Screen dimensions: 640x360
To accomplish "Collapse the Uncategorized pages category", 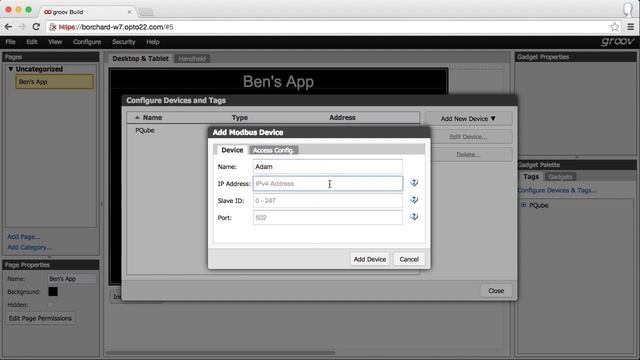I will coord(11,69).
